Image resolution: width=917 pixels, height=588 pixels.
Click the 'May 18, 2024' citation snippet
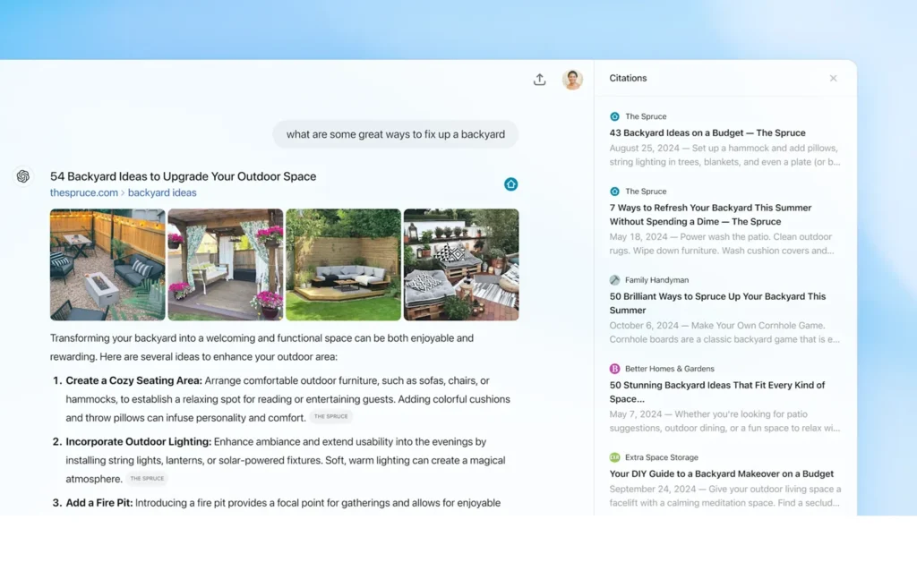click(722, 243)
